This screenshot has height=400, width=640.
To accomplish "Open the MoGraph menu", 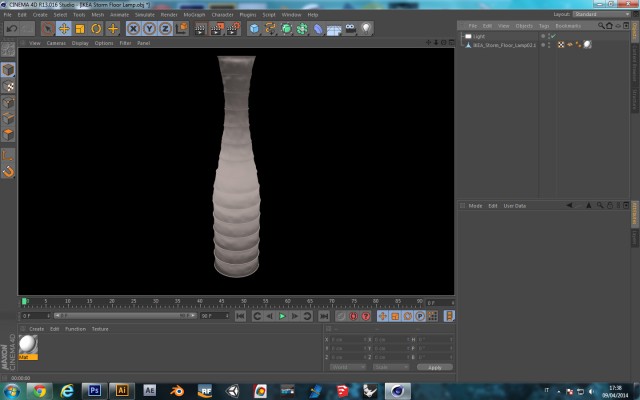I will coord(194,15).
